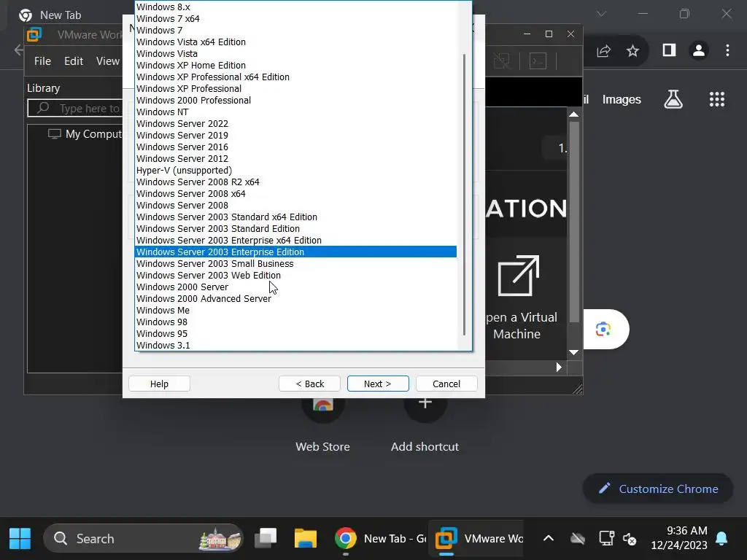Select Windows Server 2008 R2 x64
Image resolution: width=747 pixels, height=560 pixels.
point(296,182)
